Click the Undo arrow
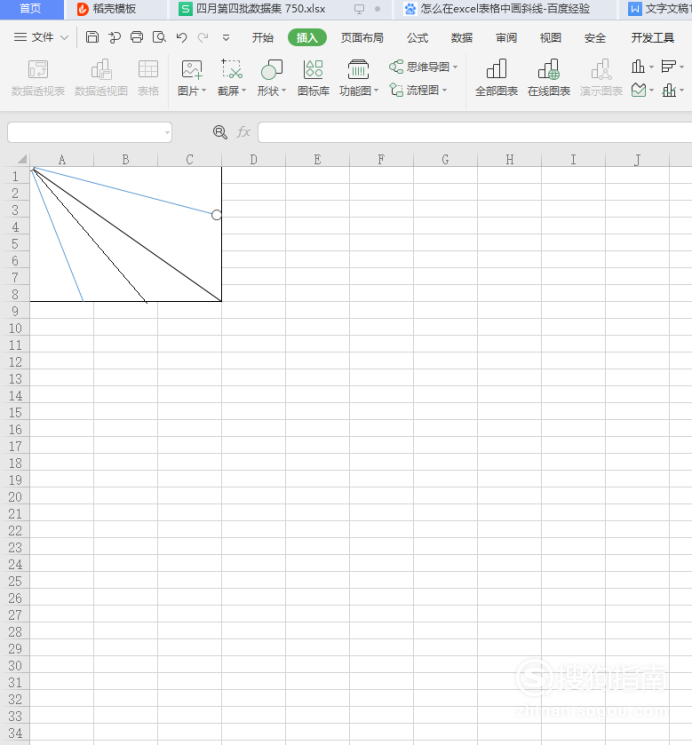Screen dimensions: 692x745 182,37
